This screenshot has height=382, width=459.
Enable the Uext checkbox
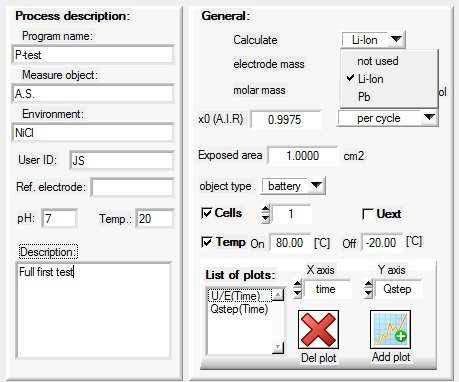click(x=367, y=214)
